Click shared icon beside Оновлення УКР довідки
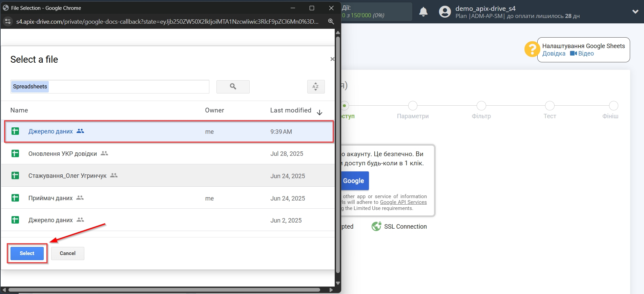Screen dimensions: 644x294 (x=104, y=153)
